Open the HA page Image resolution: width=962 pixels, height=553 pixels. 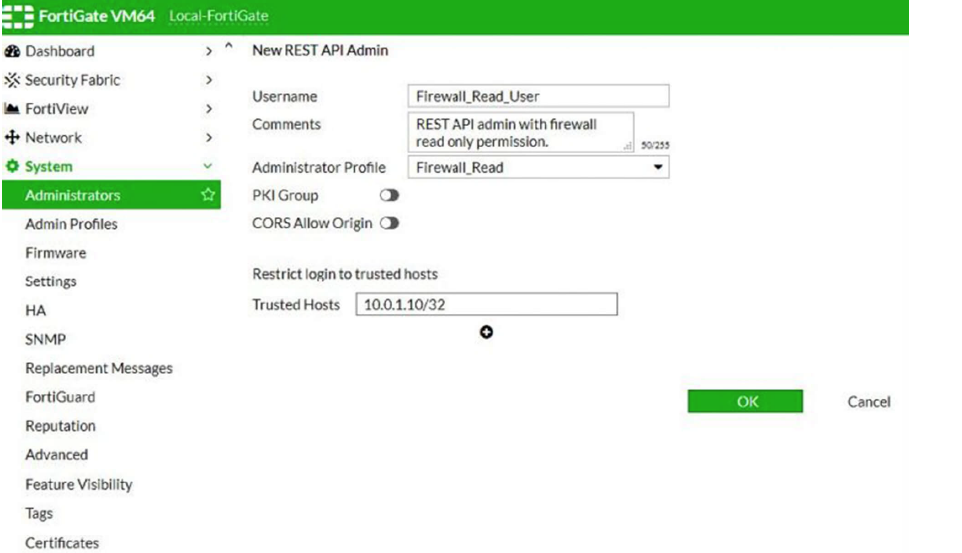coord(36,311)
